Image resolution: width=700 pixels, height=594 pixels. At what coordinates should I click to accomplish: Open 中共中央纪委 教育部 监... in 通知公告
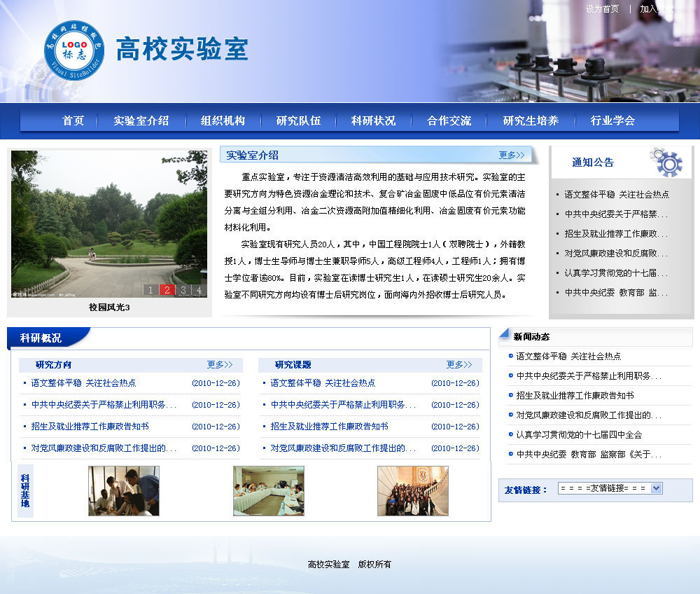click(x=616, y=293)
